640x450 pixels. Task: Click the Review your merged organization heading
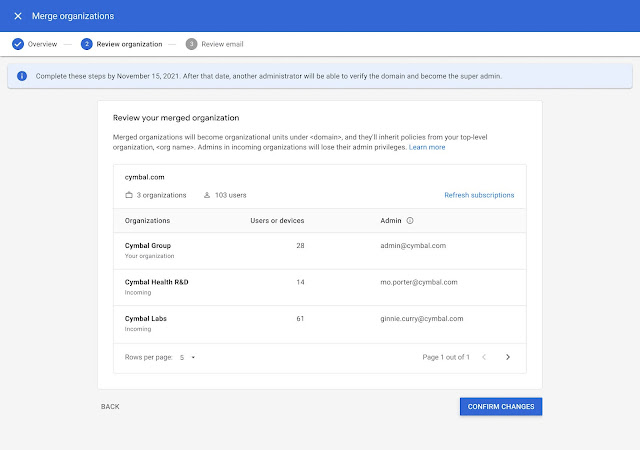point(176,118)
